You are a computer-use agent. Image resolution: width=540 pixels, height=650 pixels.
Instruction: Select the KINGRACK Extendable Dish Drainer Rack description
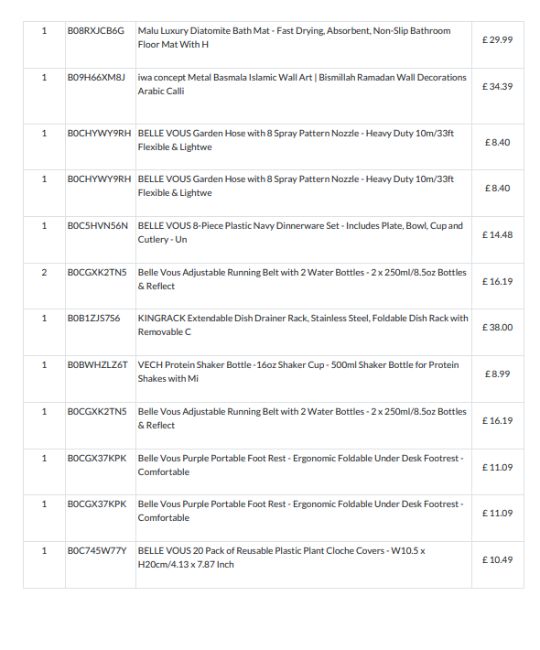[x=303, y=325]
